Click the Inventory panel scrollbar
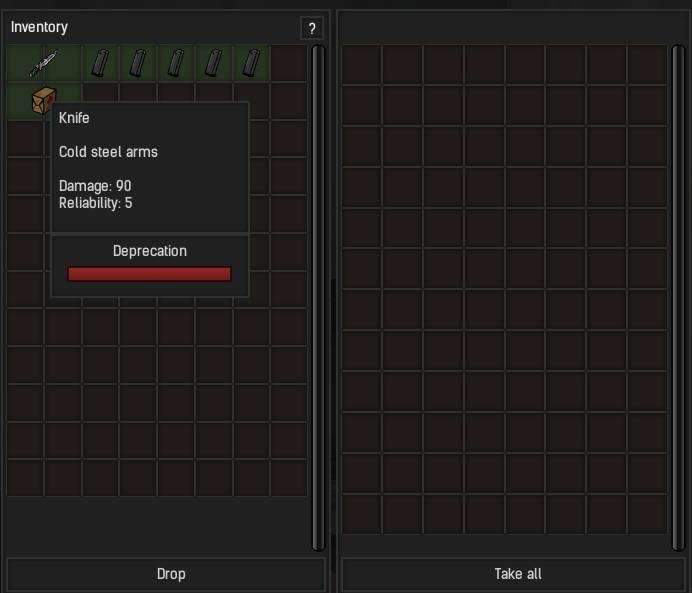This screenshot has width=692, height=593. coord(318,298)
